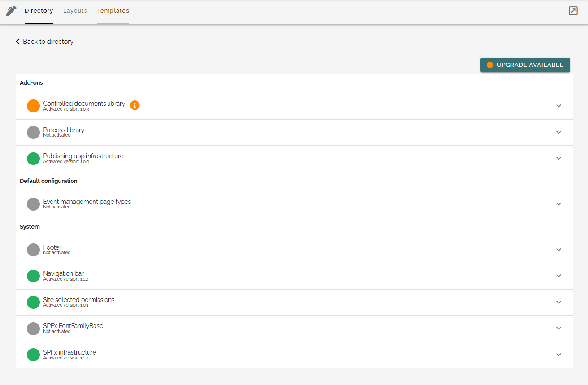
Task: Select Site selected permissions title
Action: (x=79, y=300)
